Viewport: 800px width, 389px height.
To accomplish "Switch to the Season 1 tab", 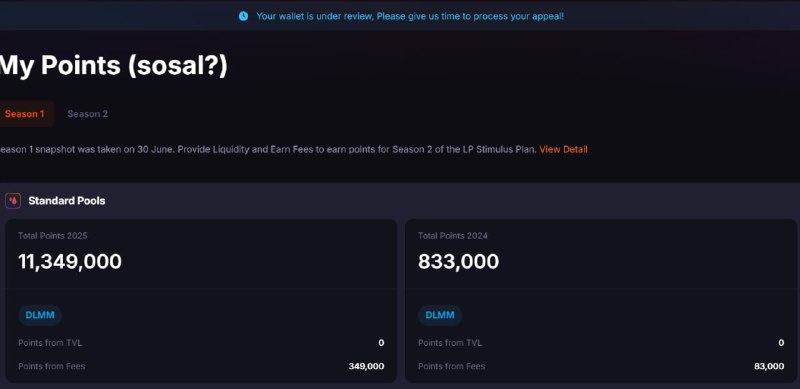I will (26, 114).
